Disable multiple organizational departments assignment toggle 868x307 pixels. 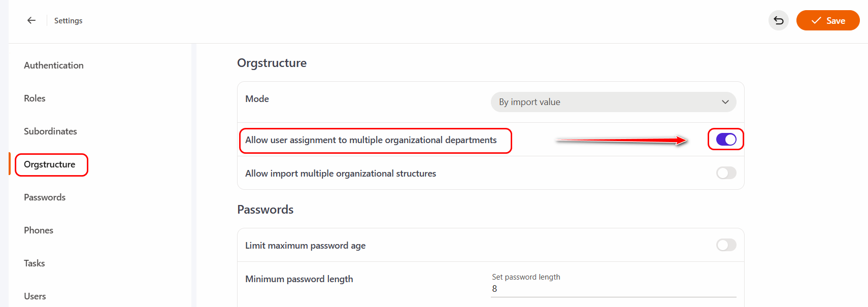tap(726, 140)
